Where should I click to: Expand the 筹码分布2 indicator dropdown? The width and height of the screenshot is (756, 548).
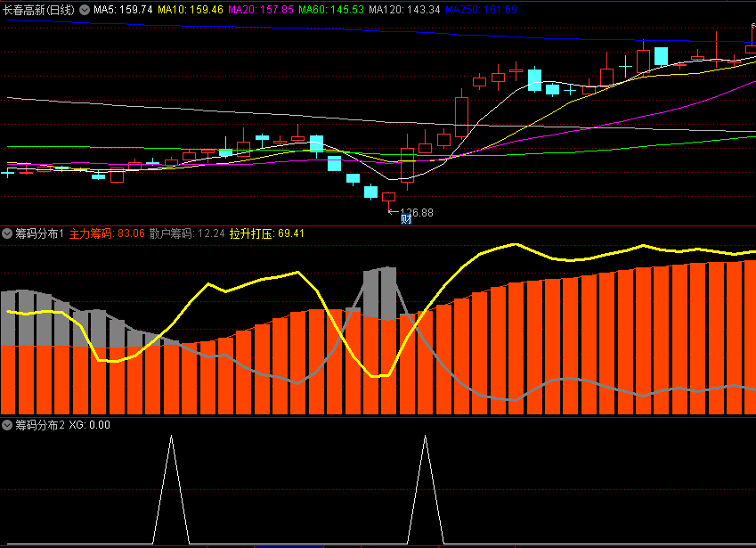[7, 425]
